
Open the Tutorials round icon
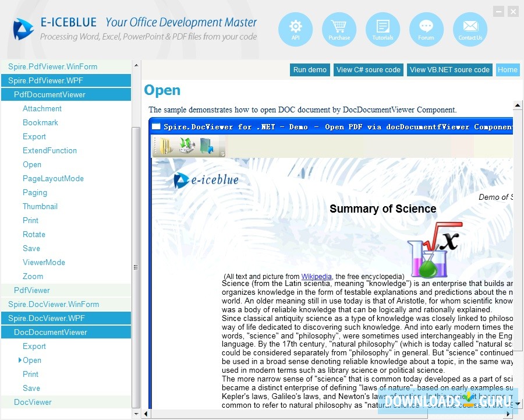(383, 30)
